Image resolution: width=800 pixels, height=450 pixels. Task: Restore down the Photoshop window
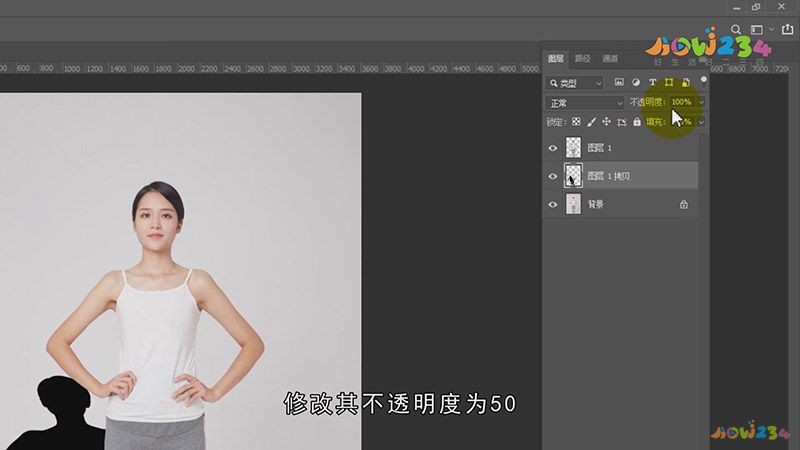[x=756, y=7]
